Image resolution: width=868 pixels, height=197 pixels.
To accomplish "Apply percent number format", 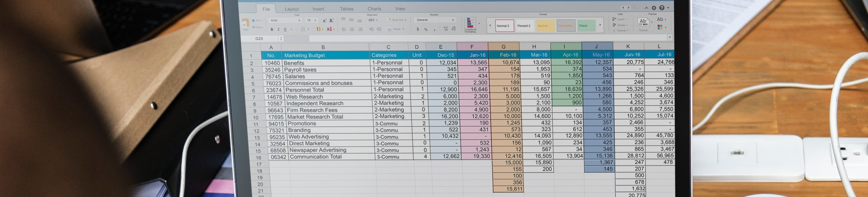I will coord(426,30).
